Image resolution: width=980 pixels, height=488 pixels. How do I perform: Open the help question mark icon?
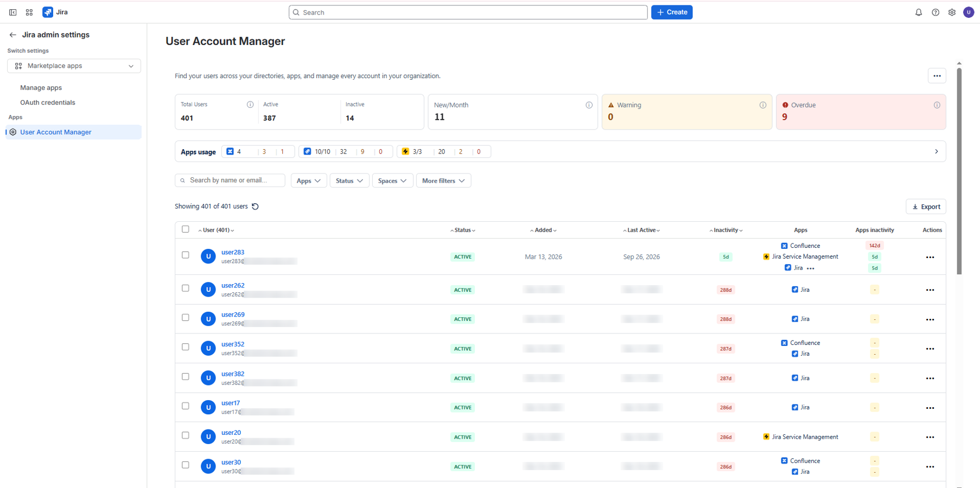936,12
